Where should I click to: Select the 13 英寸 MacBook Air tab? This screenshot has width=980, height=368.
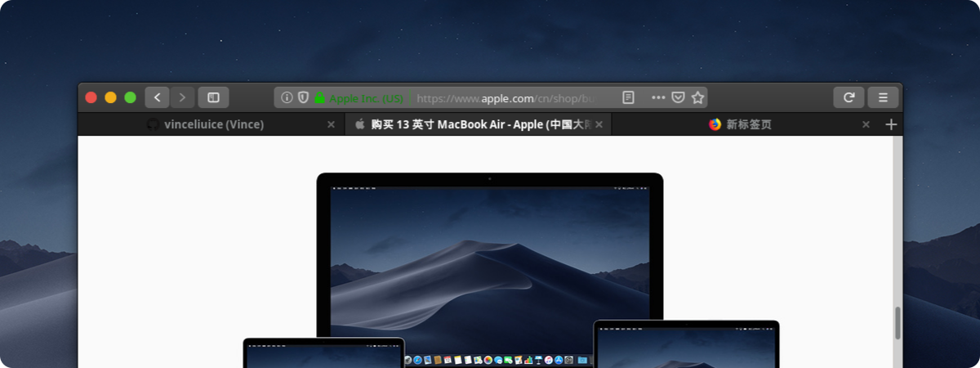477,124
